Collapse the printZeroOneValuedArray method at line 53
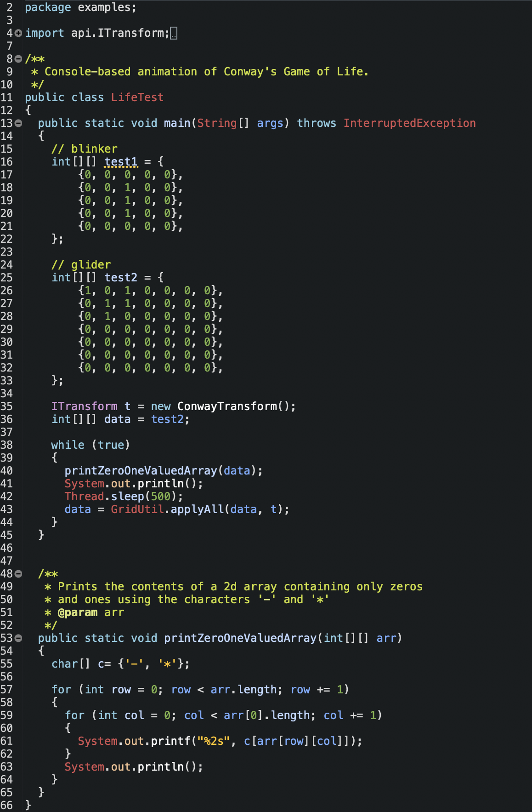Viewport: 532px width, 812px height. pos(18,638)
